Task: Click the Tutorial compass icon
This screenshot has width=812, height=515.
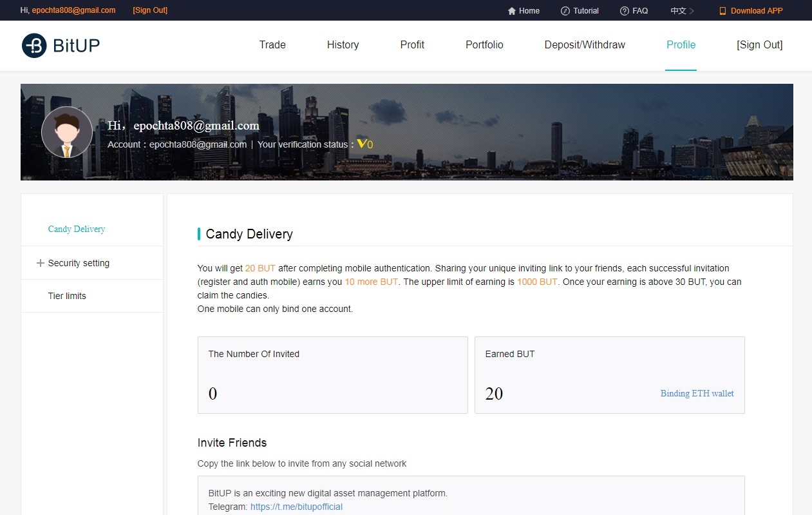Action: coord(565,11)
